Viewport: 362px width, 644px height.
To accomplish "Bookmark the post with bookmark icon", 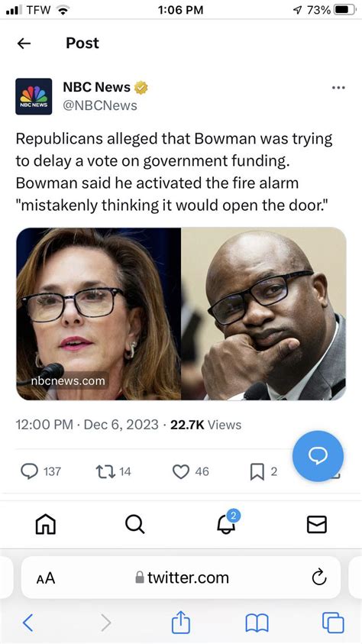I will 257,471.
